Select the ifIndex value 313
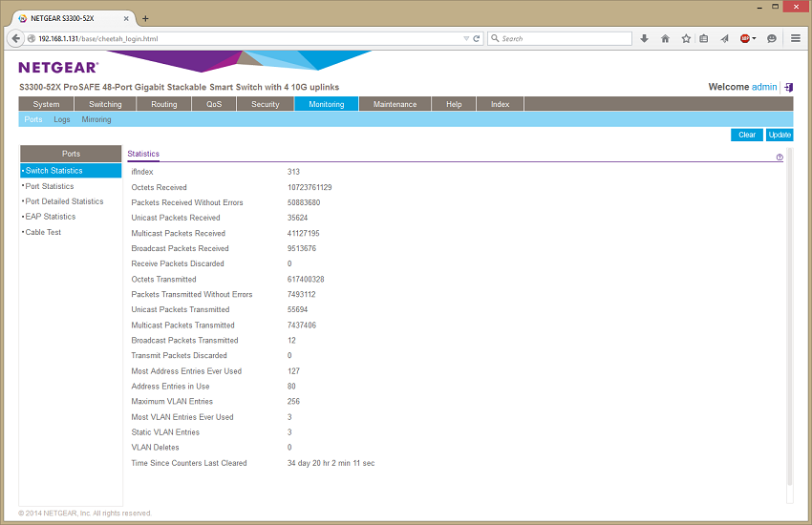This screenshot has width=812, height=525. (x=293, y=172)
